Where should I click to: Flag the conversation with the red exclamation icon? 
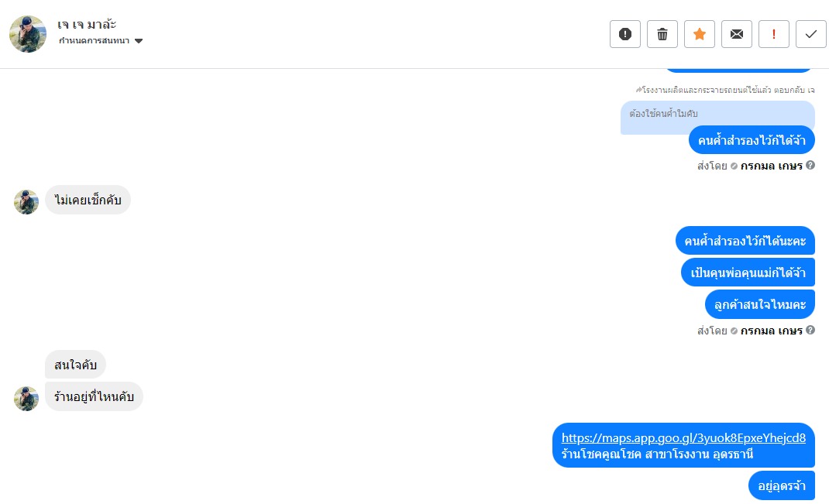point(773,34)
